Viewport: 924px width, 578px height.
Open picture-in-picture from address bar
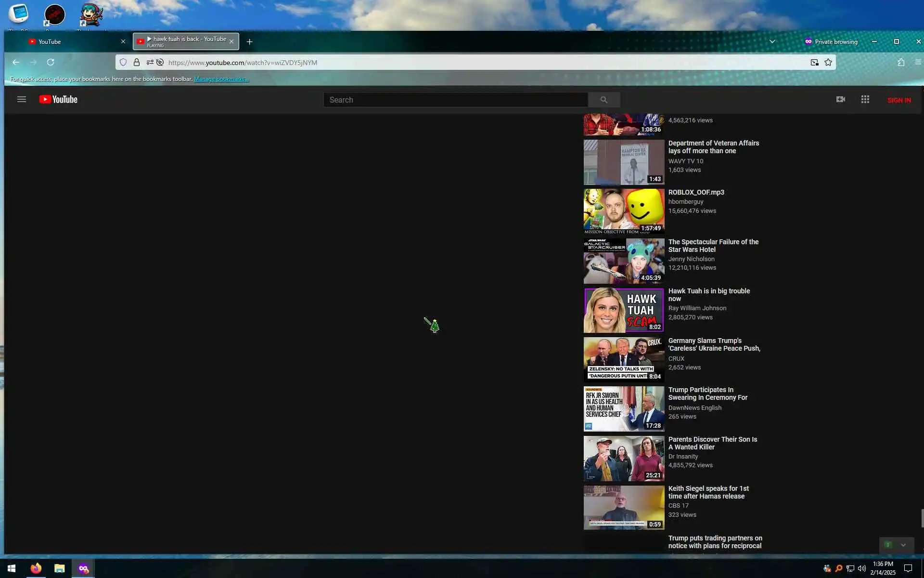814,63
